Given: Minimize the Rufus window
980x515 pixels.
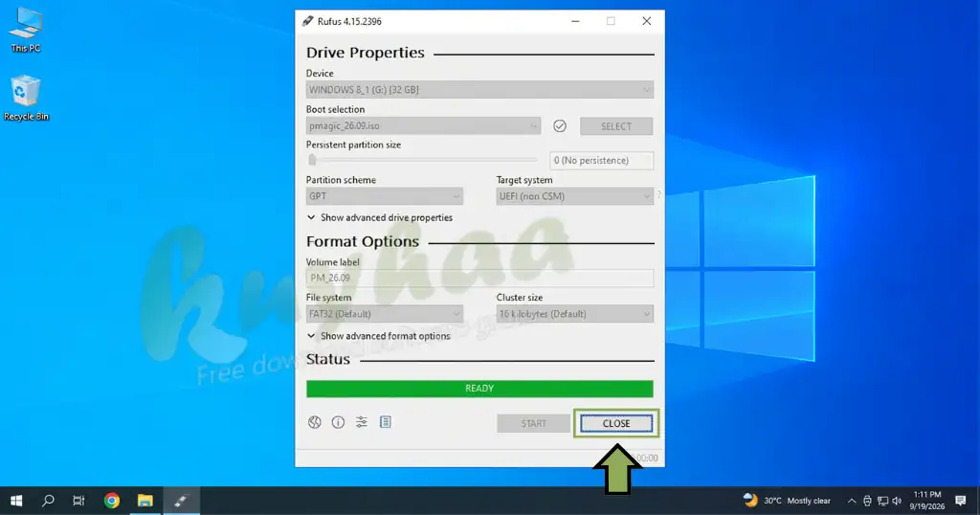Looking at the screenshot, I should (x=575, y=21).
